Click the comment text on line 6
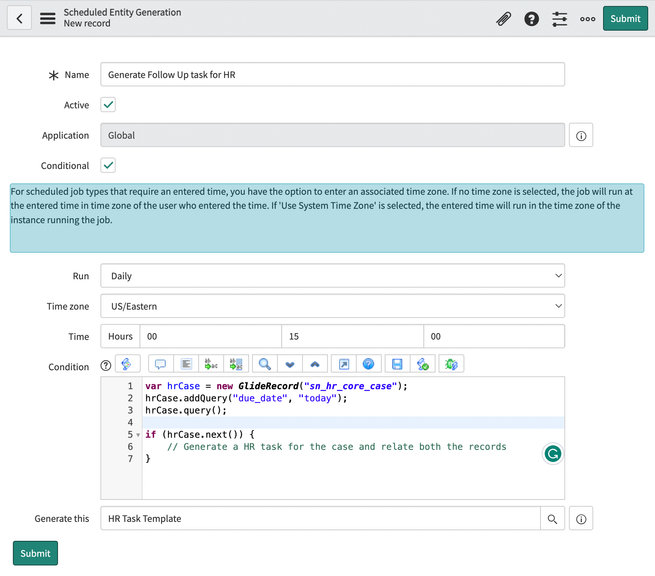This screenshot has width=655, height=576. click(337, 447)
